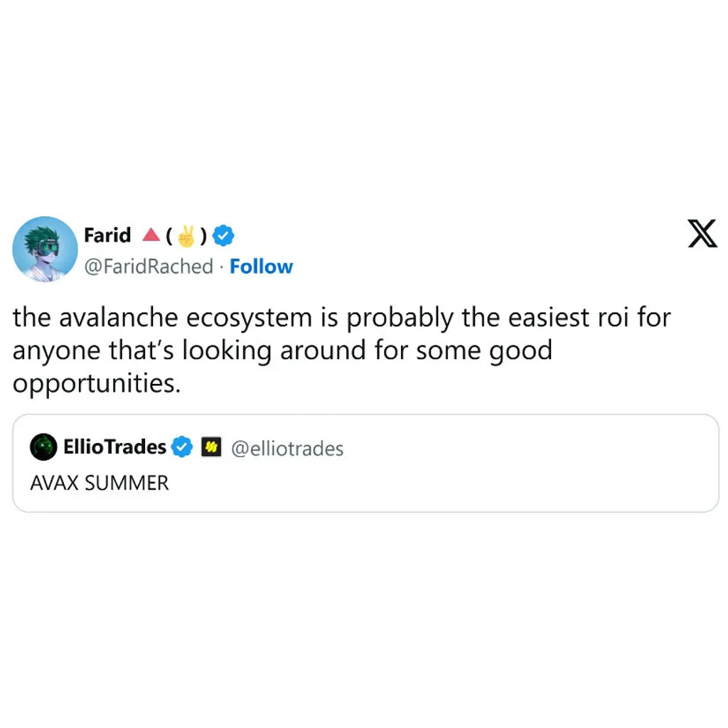Click Farid's blue verified checkmark badge
Viewport: 728px width, 728px height.
[223, 236]
